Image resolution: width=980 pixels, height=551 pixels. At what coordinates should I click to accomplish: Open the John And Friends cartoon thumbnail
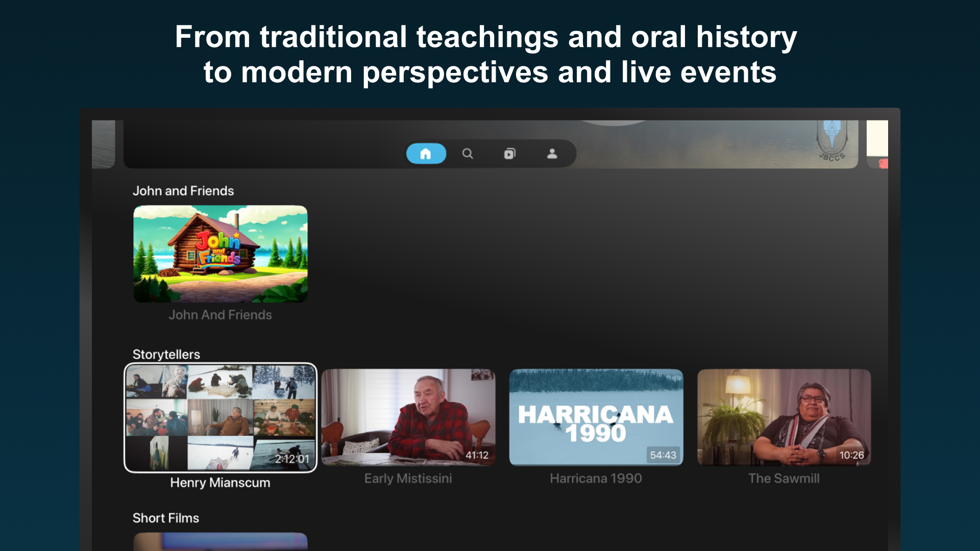[x=220, y=254]
